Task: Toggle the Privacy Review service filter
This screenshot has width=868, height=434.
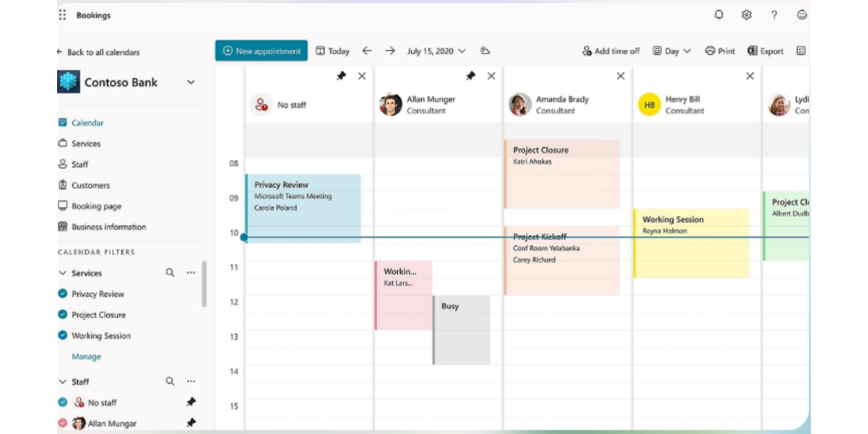Action: (x=66, y=294)
